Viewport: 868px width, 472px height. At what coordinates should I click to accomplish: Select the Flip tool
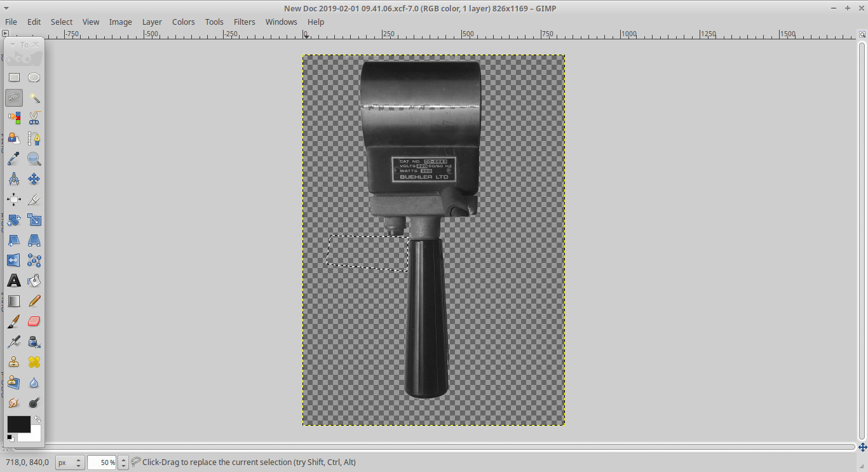point(14,260)
